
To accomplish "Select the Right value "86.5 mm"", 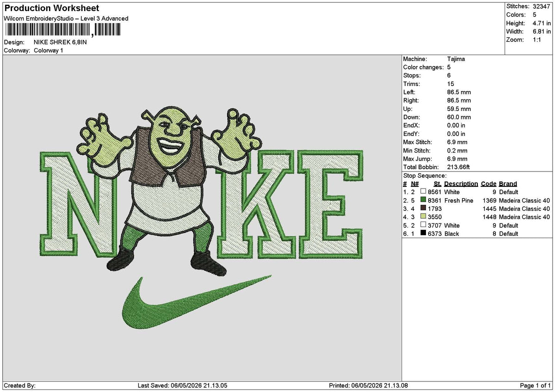I will point(459,100).
